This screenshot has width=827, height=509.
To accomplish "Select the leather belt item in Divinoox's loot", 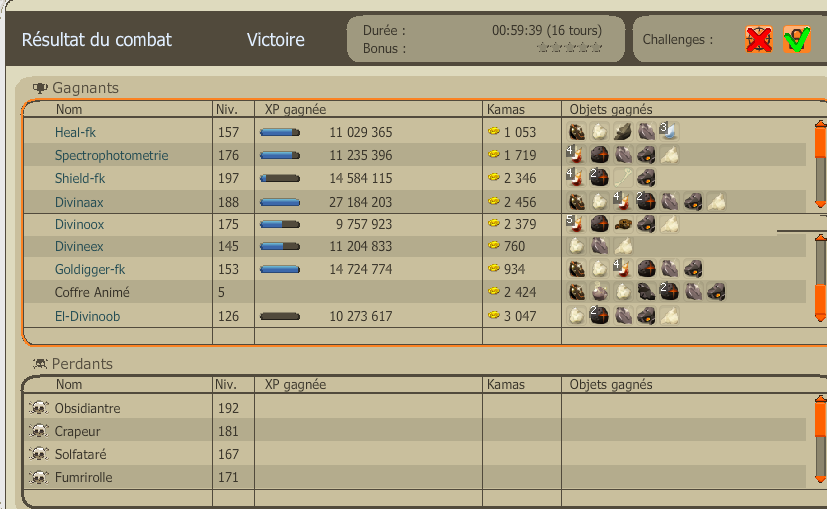I will (623, 224).
